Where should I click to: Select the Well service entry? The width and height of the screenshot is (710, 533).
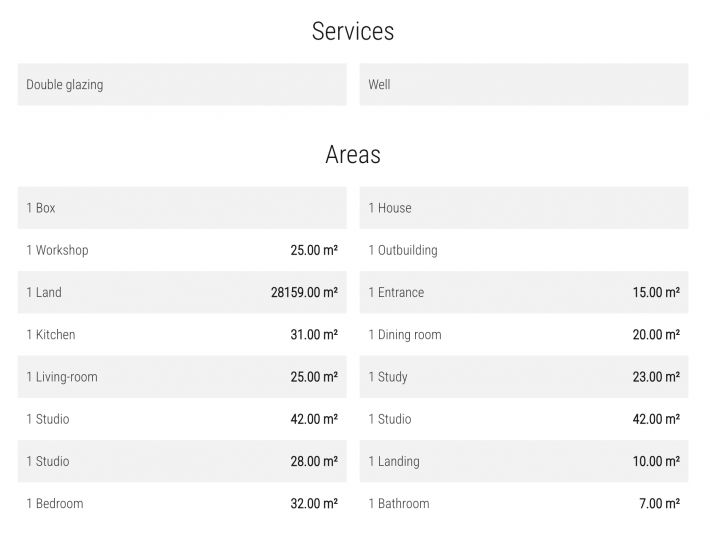click(524, 85)
